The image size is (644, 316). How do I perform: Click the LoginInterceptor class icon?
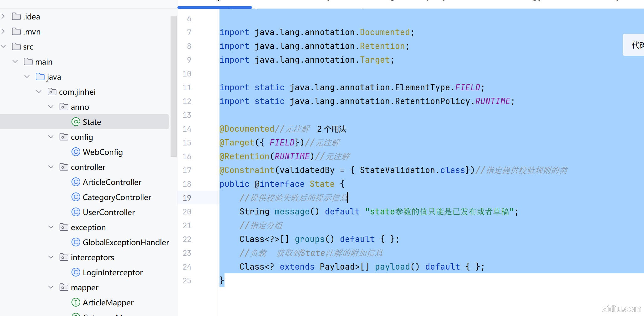tap(76, 272)
